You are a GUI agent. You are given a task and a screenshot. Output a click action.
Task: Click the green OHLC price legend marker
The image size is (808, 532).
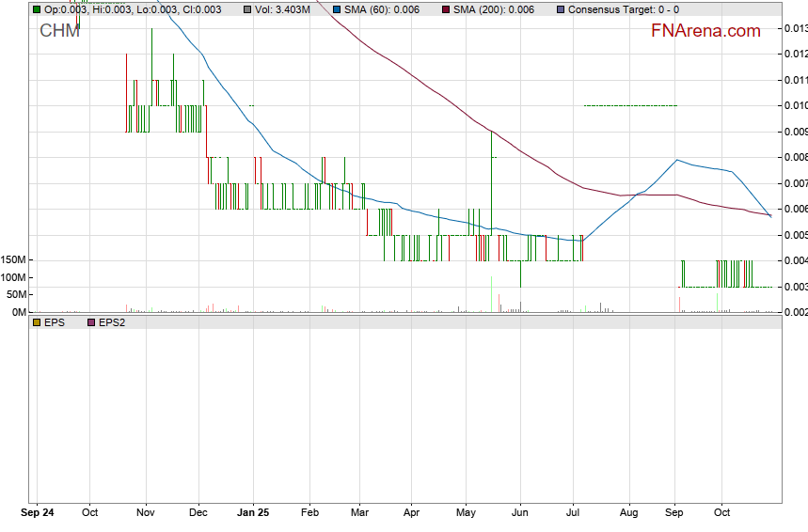(x=37, y=9)
